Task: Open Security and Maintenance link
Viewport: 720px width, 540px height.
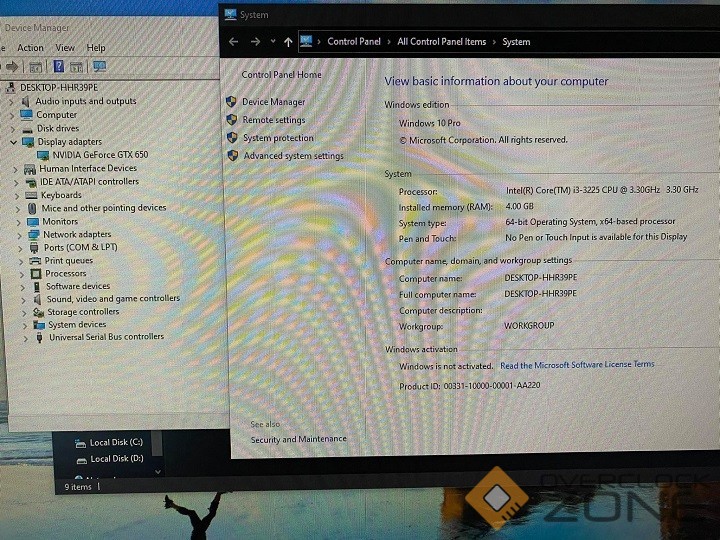Action: point(298,439)
